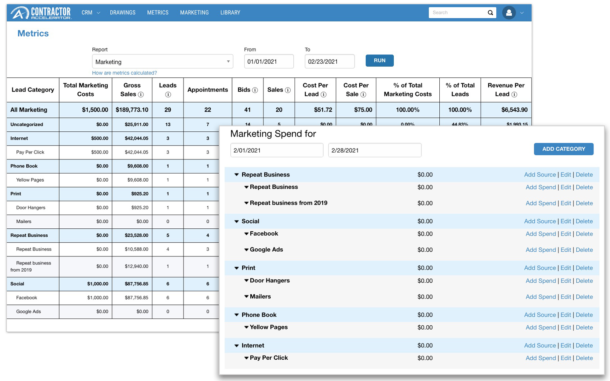Screen dimensions: 610x381
Task: Click info icon next to Gross Sales
Action: tap(141, 95)
